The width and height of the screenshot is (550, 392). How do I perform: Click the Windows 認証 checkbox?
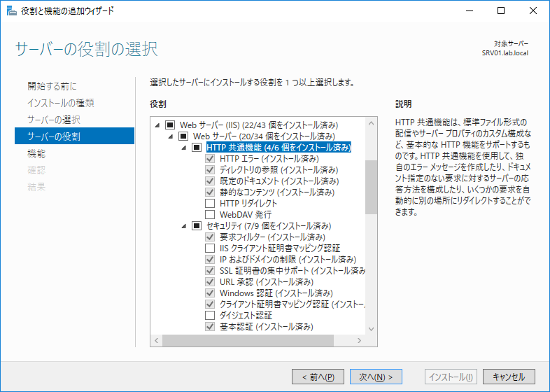pyautogui.click(x=210, y=293)
